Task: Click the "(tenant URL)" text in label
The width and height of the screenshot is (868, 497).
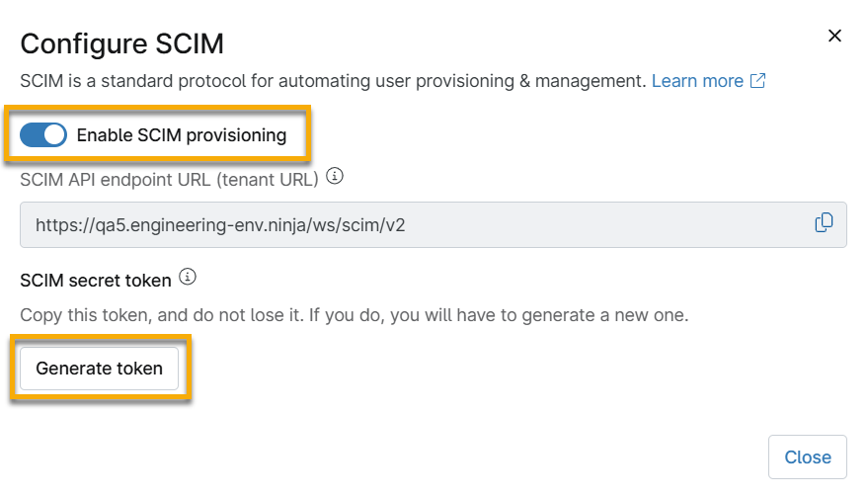Action: pos(269,179)
